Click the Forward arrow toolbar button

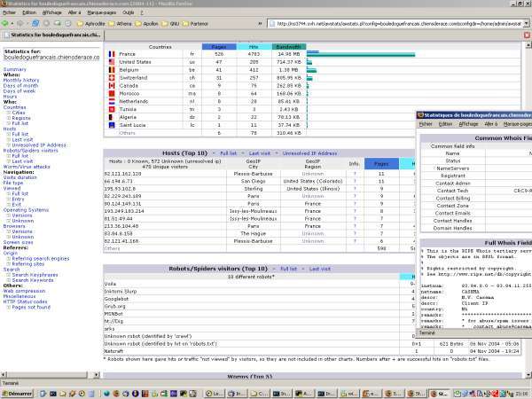pyautogui.click(x=20, y=23)
